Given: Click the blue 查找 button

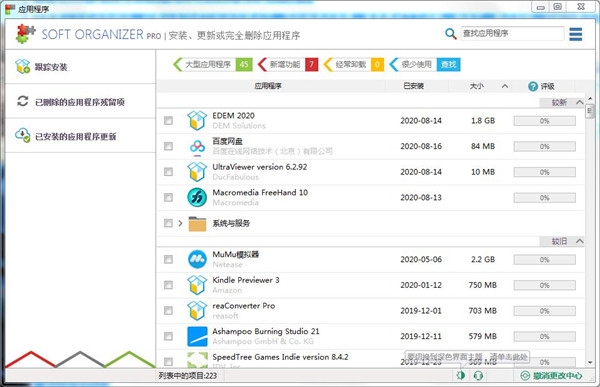Looking at the screenshot, I should [x=448, y=64].
